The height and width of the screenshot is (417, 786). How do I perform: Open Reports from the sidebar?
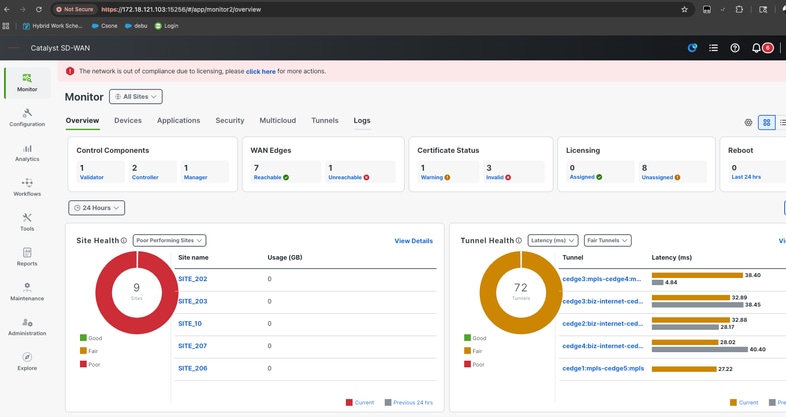(x=27, y=257)
